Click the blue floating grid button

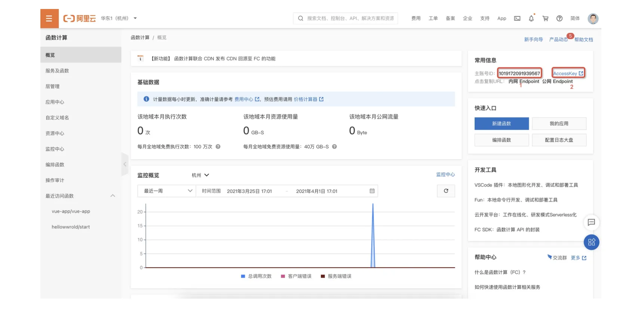[591, 242]
